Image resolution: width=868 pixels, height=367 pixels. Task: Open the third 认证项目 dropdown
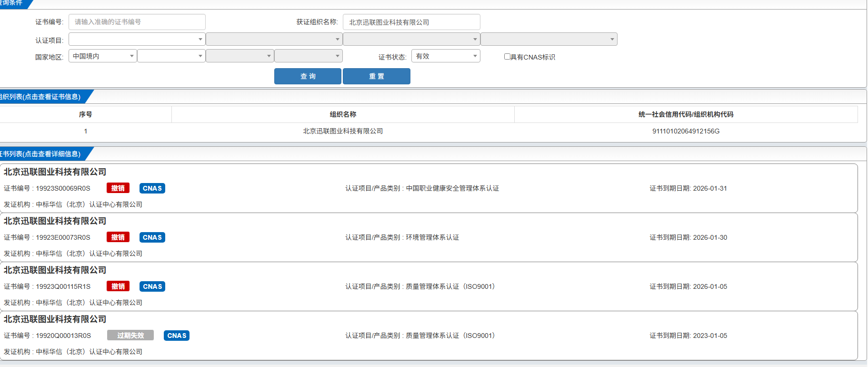coord(411,39)
